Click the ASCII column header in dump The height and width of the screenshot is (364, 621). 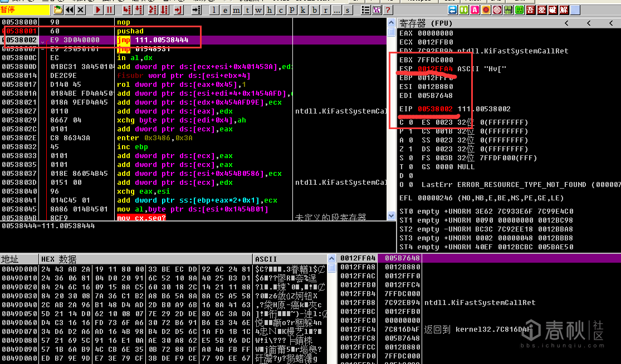pos(290,259)
